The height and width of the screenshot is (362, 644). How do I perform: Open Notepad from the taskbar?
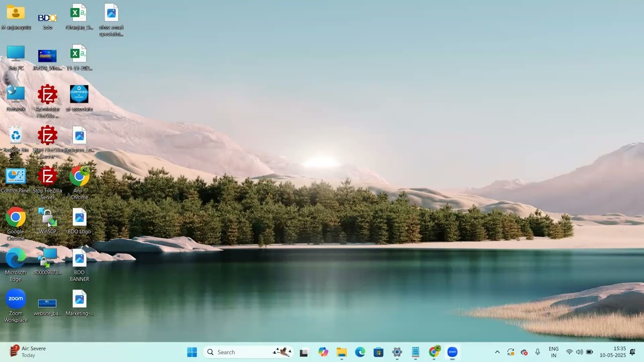pyautogui.click(x=416, y=352)
